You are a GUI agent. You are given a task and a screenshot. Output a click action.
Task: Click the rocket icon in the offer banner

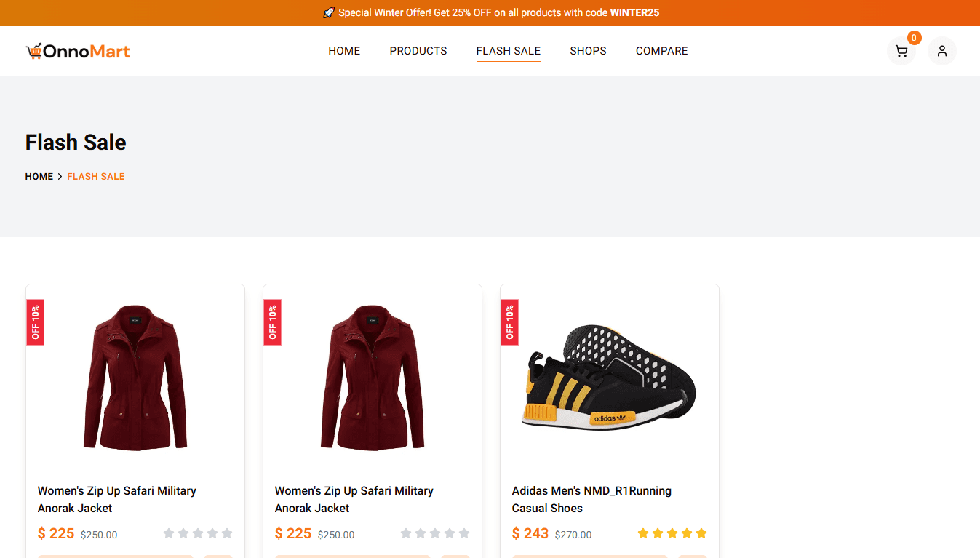tap(328, 12)
